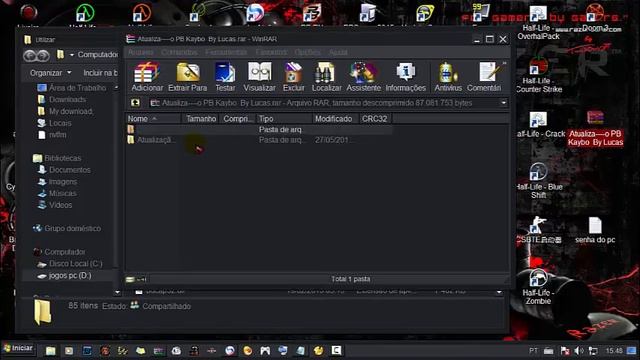The image size is (640, 360).
Task: Open Computador address dropdown arrow in Explorer
Action: 72,55
